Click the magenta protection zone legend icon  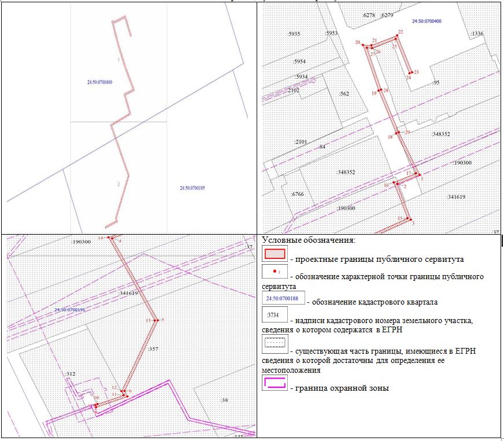pos(275,383)
